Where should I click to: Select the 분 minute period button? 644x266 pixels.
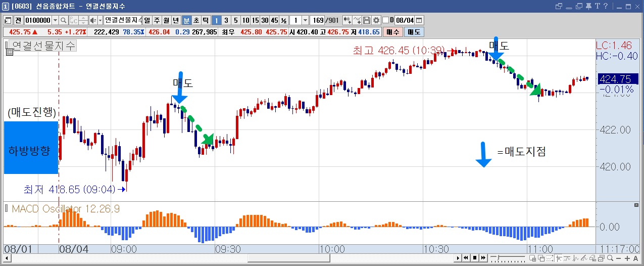(186, 20)
